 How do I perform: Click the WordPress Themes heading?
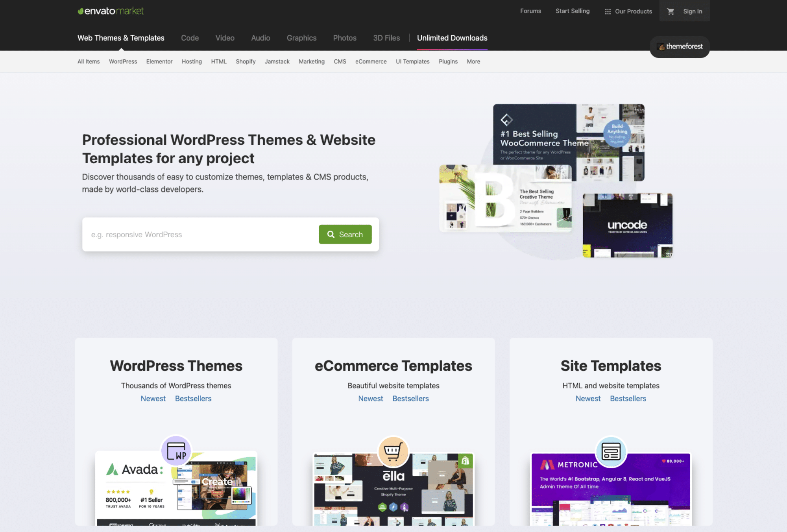coord(176,366)
